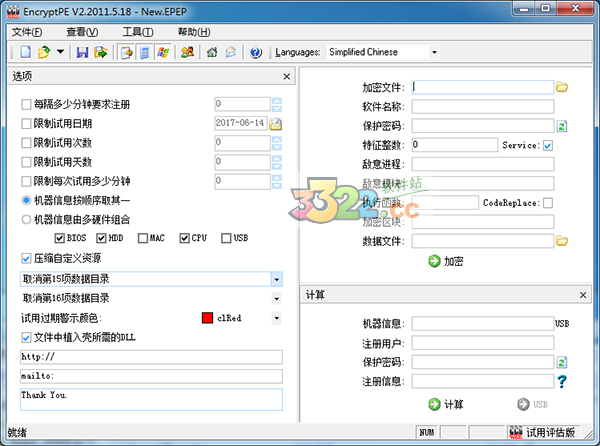Enable 每隔多少分钟要求注册 checkbox
This screenshot has height=446, width=600.
[x=26, y=104]
